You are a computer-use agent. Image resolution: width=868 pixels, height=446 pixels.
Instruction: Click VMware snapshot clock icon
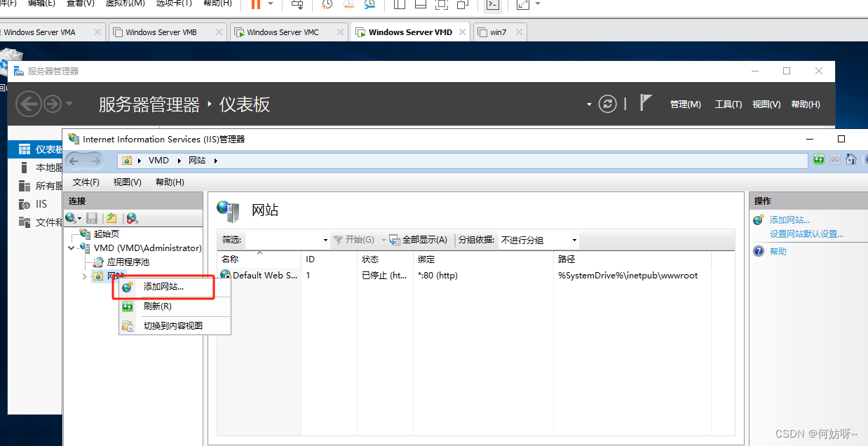click(327, 4)
